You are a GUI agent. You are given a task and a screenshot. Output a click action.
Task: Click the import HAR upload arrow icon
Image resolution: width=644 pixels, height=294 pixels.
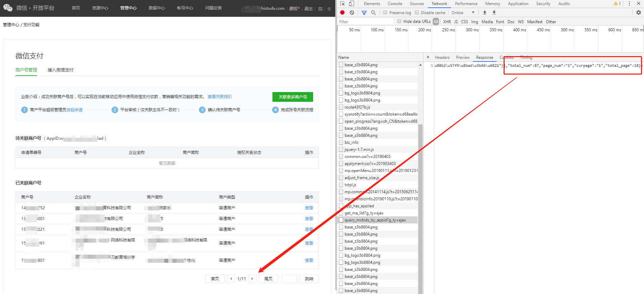[x=485, y=13]
